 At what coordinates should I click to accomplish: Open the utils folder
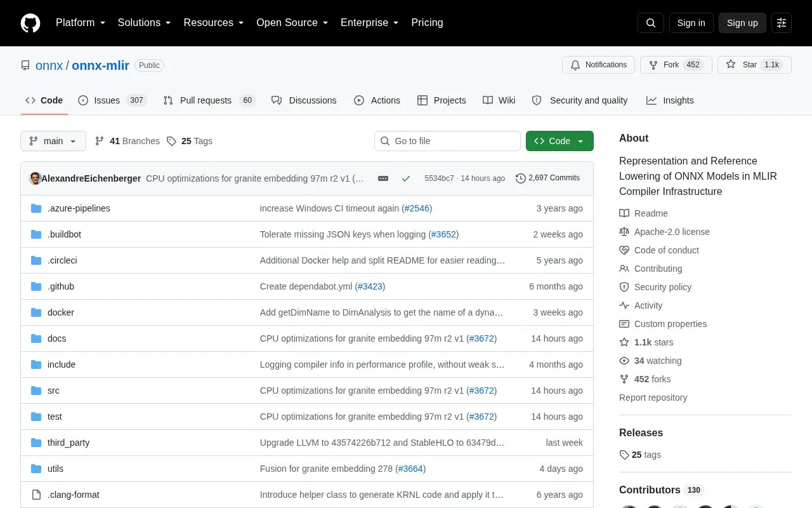(x=55, y=469)
